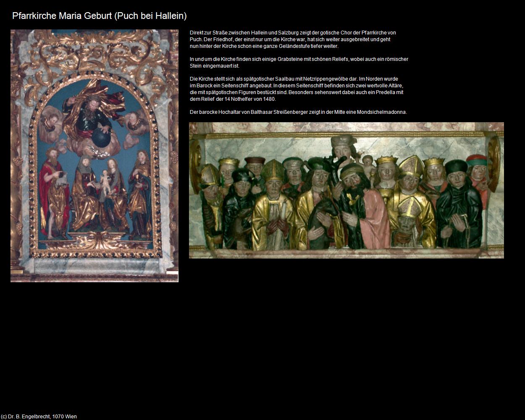
Task: Click the Pfarrkirche Maria Geburt page title
Action: pos(100,16)
